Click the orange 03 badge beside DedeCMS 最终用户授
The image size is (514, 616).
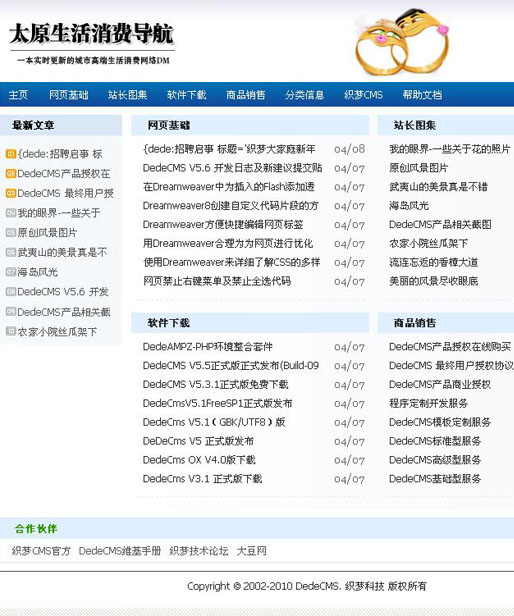tap(11, 193)
